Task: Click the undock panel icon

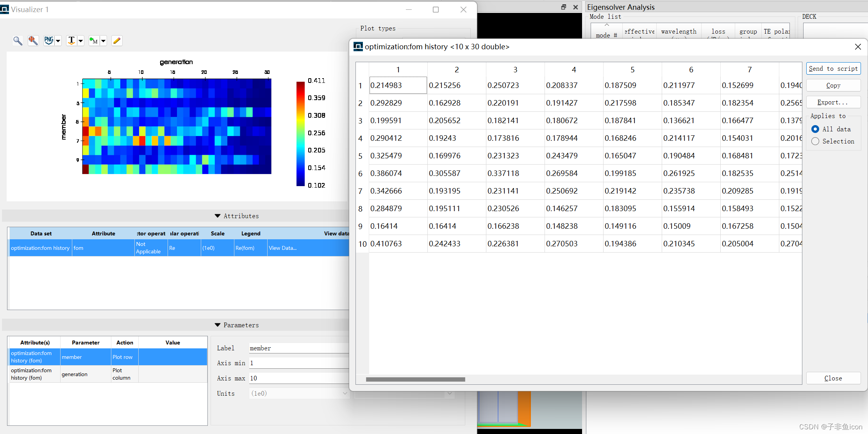Action: [563, 7]
